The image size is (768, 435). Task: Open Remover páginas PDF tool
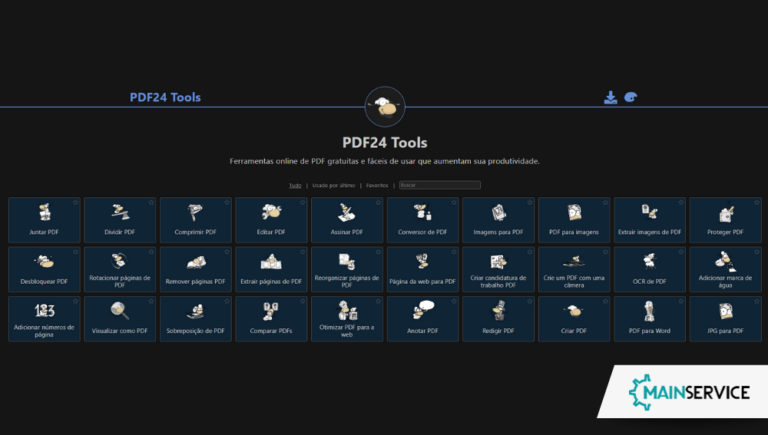click(195, 269)
